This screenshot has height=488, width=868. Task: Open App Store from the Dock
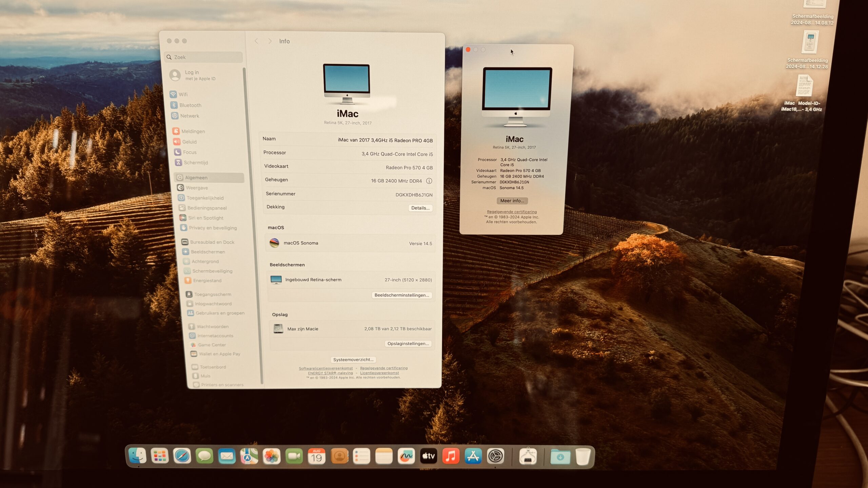pos(473,456)
